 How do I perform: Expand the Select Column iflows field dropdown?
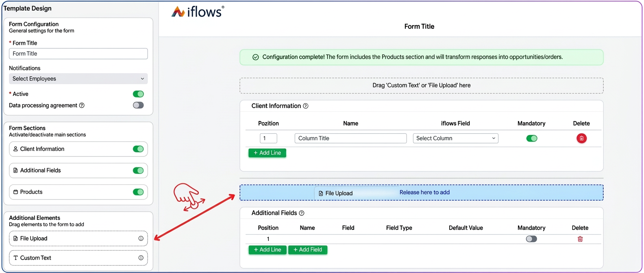pos(455,138)
